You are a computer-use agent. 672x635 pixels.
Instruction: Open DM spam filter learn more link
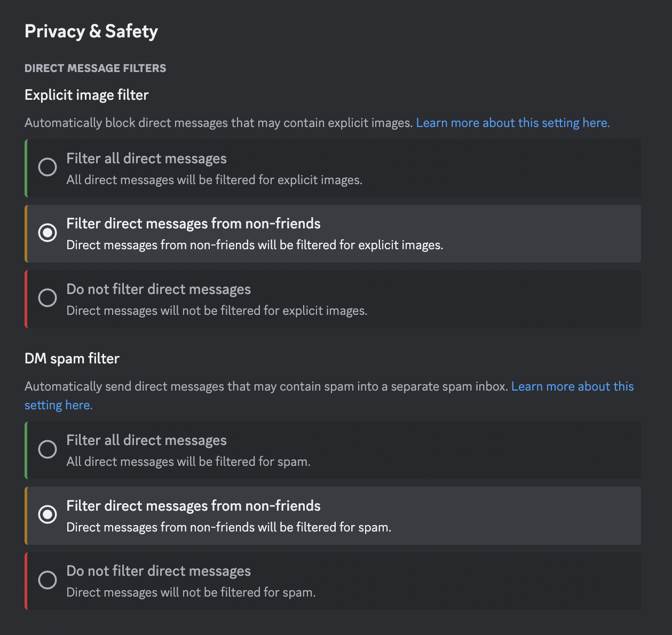click(x=573, y=386)
